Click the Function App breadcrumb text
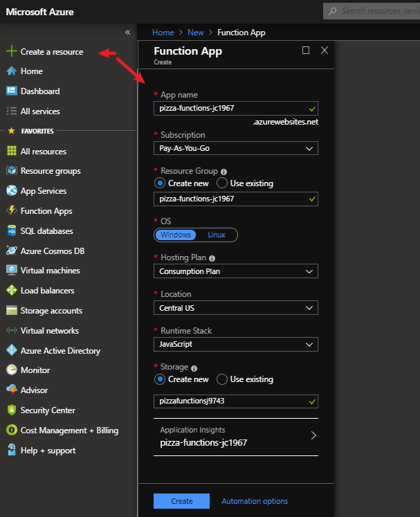Image resolution: width=420 pixels, height=517 pixels. point(241,33)
